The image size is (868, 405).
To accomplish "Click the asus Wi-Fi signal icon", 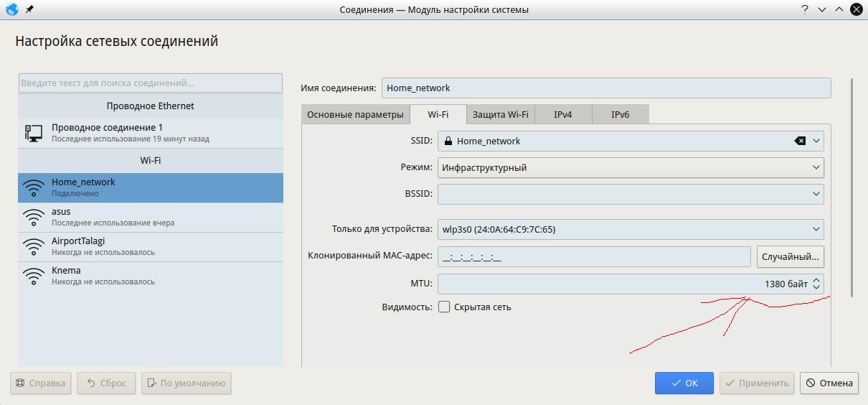I will (34, 217).
